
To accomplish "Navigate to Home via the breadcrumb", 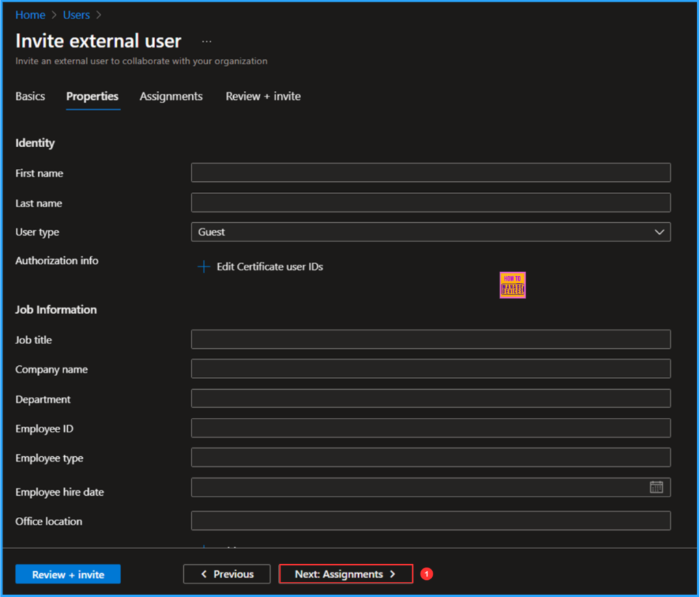I will (30, 14).
